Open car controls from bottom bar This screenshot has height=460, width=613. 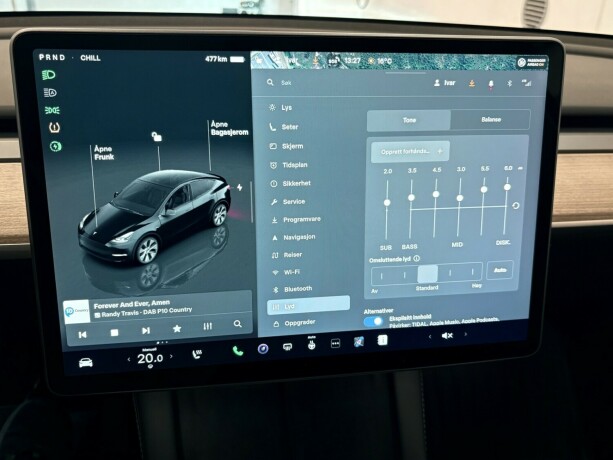click(86, 363)
